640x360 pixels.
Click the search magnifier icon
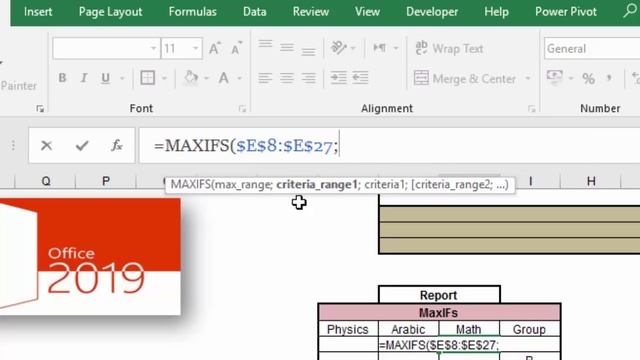(630, 11)
